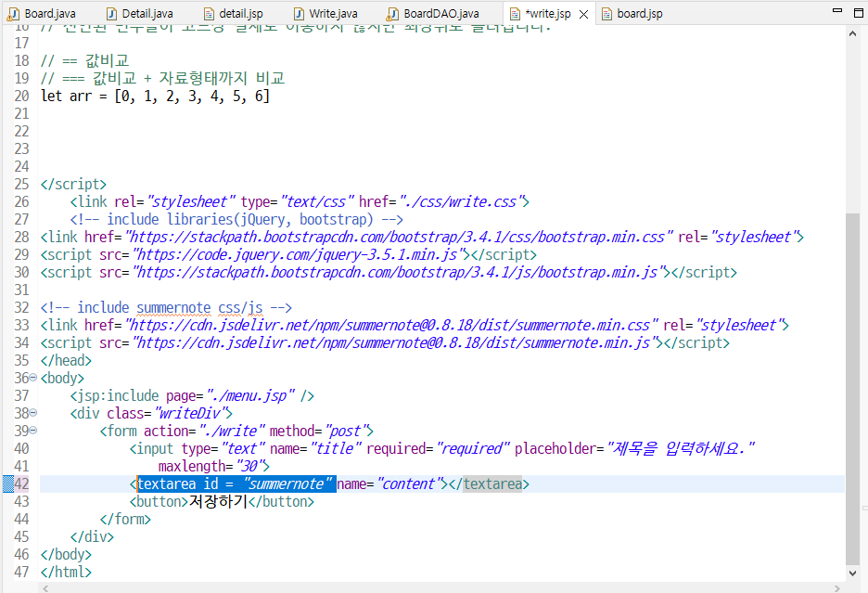Click the bootstrap.min.js script URL
The height and width of the screenshot is (593, 868).
[x=399, y=272]
